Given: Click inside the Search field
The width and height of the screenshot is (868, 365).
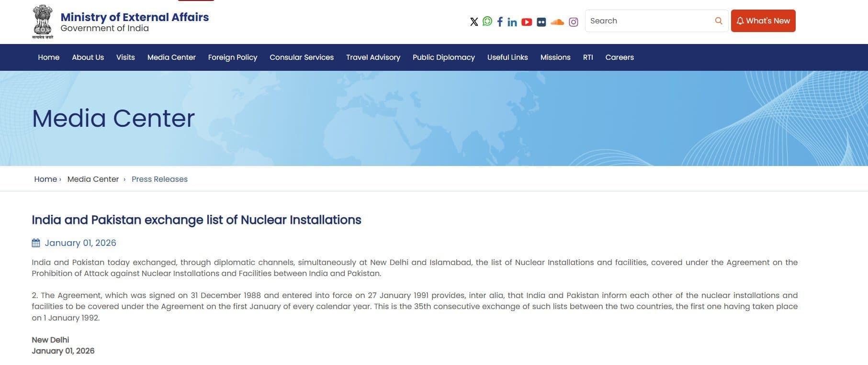Looking at the screenshot, I should (649, 21).
